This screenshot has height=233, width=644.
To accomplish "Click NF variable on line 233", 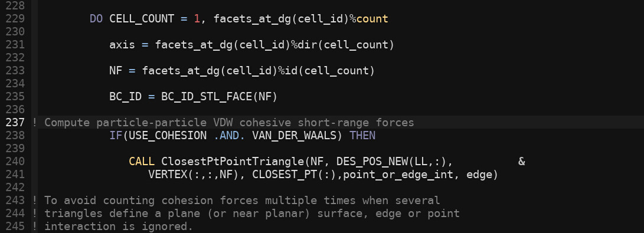I will pos(116,71).
